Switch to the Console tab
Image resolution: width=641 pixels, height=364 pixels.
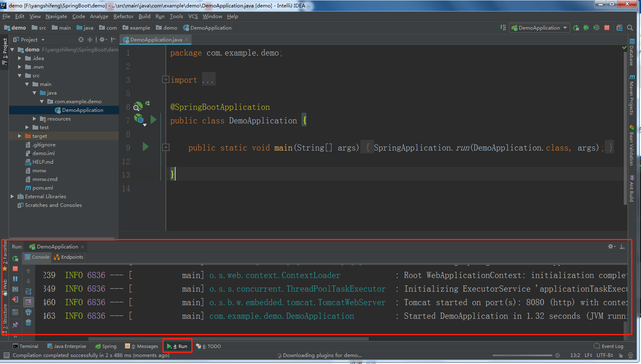click(x=37, y=257)
